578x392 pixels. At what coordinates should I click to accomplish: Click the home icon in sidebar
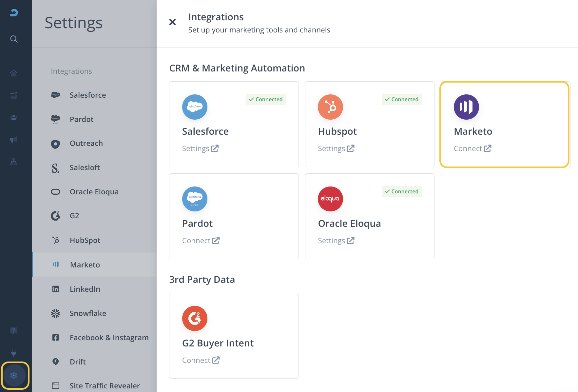click(14, 73)
